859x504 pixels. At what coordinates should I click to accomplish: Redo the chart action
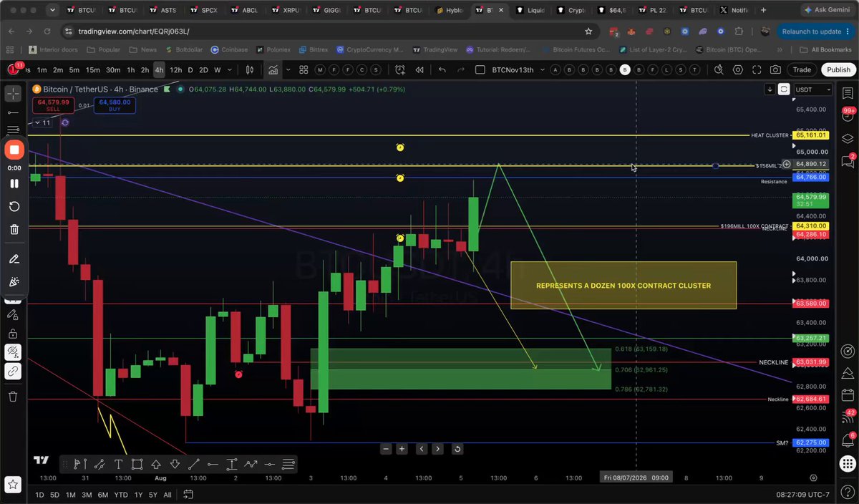462,69
